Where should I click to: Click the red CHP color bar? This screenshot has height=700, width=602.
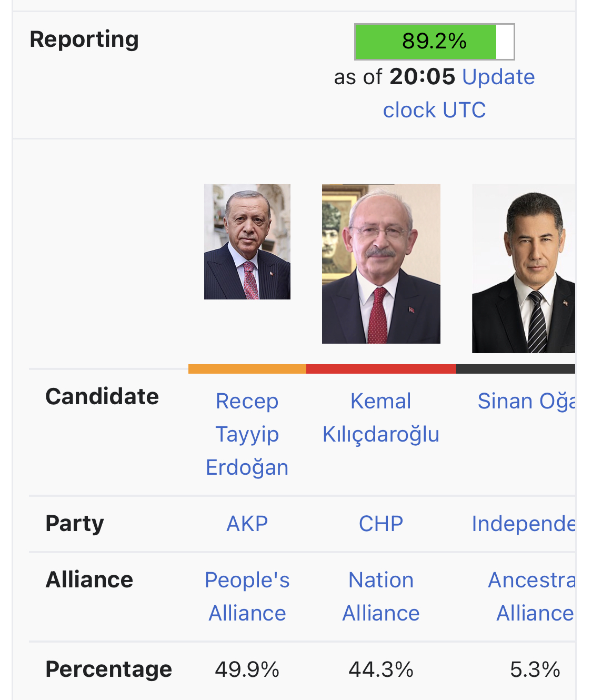(381, 369)
